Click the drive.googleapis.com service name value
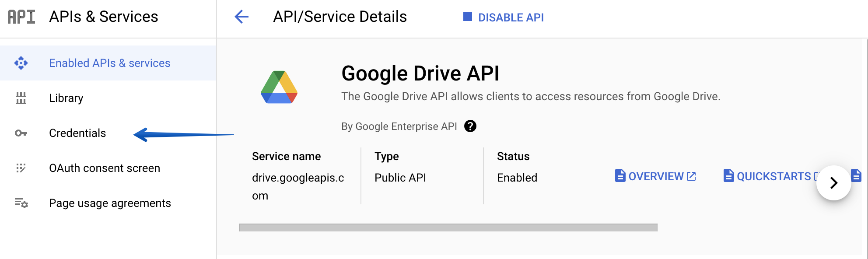The height and width of the screenshot is (259, 868). pyautogui.click(x=298, y=186)
